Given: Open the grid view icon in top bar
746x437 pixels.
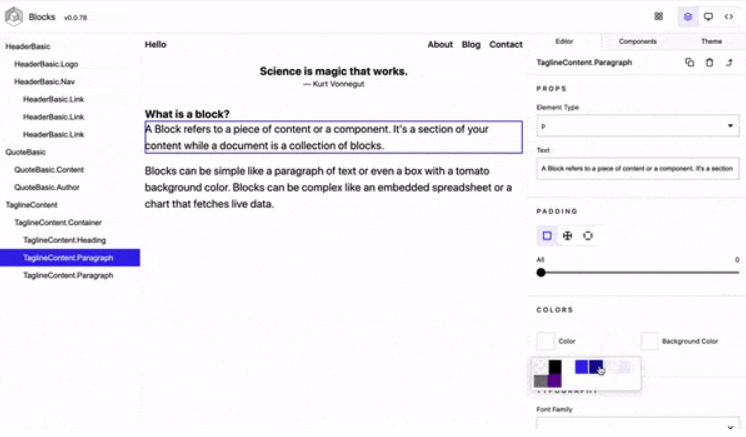Looking at the screenshot, I should (x=658, y=17).
